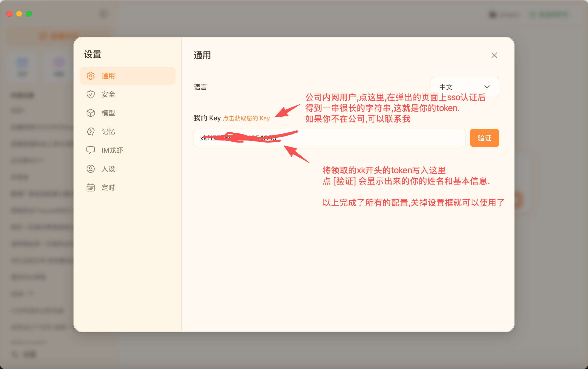The width and height of the screenshot is (588, 369).
Task: Close the 设置 dialog with the X
Action: tap(494, 55)
